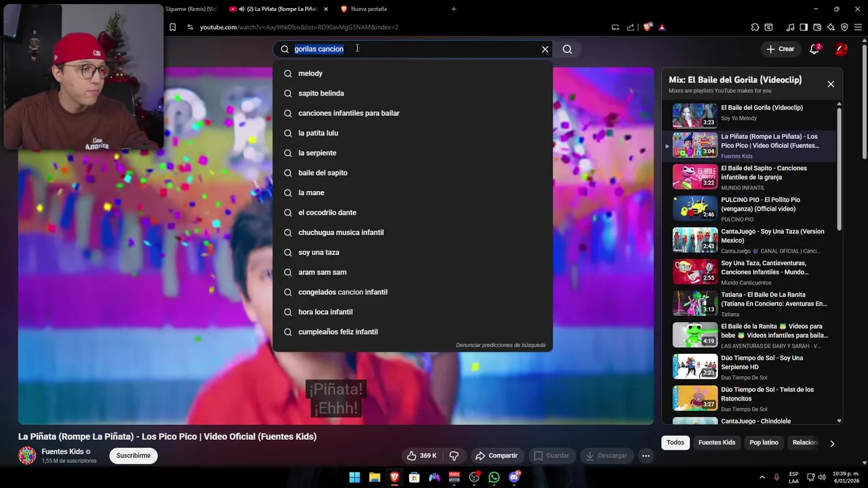Click the Crear button
The height and width of the screenshot is (488, 868).
[x=780, y=49]
